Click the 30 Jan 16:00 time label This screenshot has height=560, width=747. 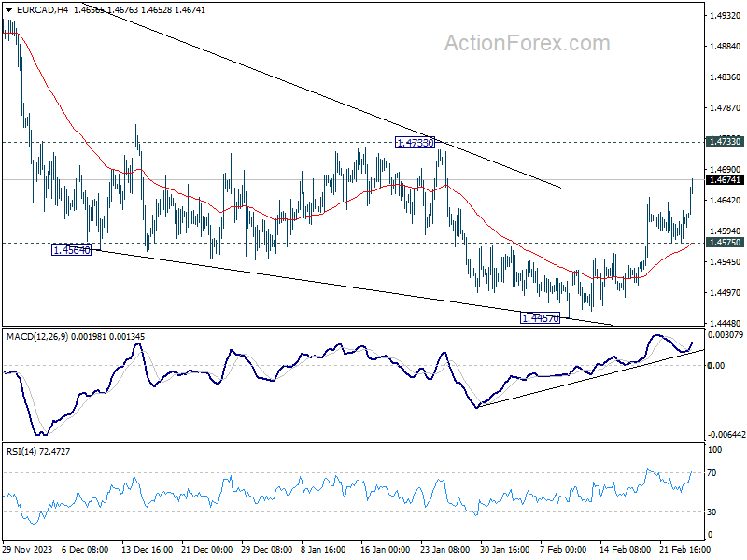pos(505,549)
